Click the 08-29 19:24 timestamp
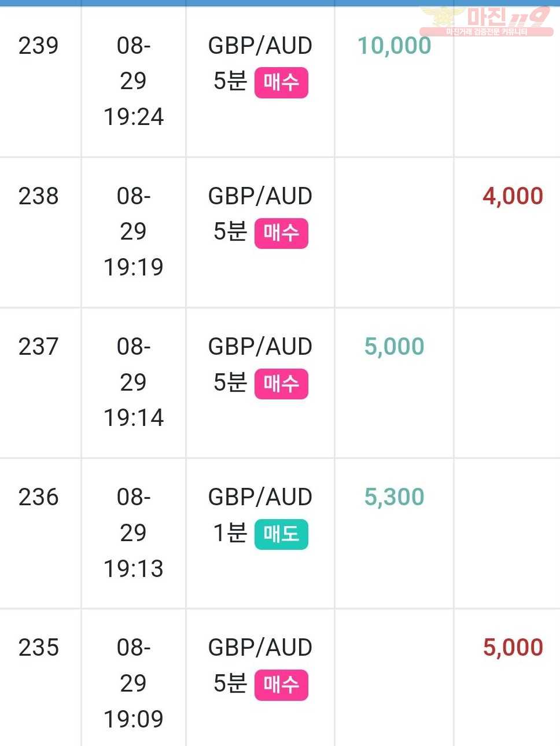 (134, 81)
